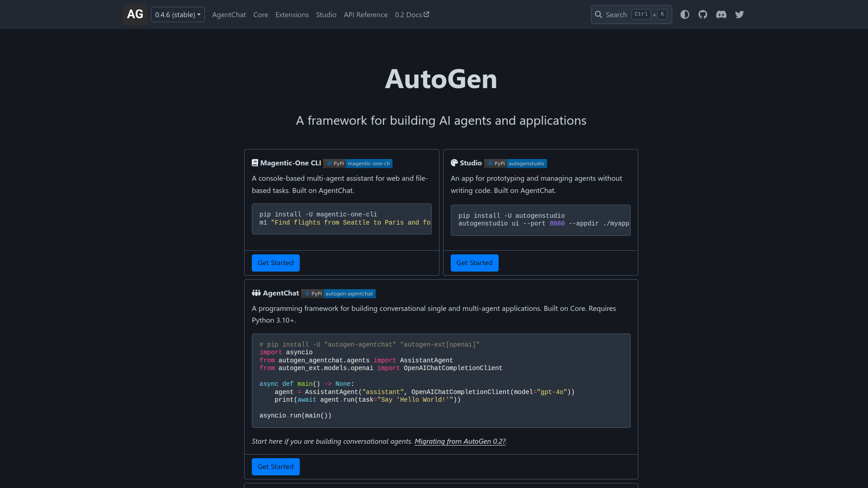Screen dimensions: 868x488
Task: Go to the Core nav item
Action: pos(260,14)
